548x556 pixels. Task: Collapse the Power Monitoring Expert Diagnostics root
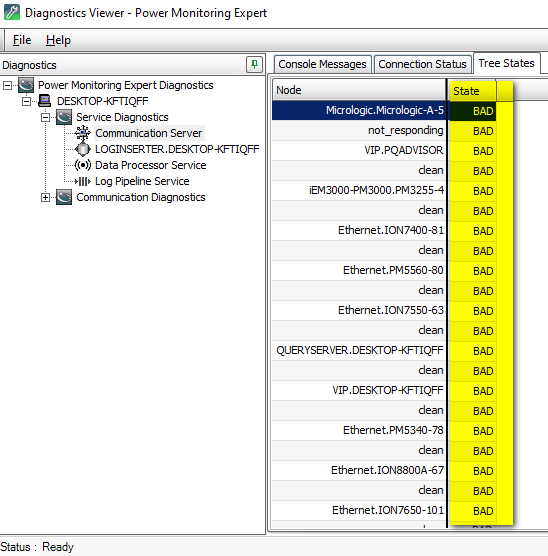pyautogui.click(x=7, y=85)
